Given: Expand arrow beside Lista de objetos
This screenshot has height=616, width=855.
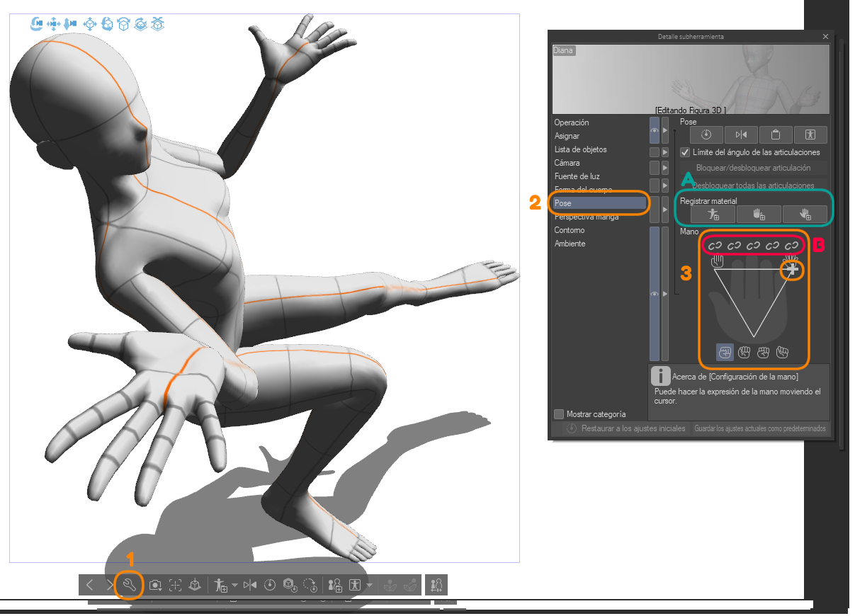Looking at the screenshot, I should click(665, 152).
